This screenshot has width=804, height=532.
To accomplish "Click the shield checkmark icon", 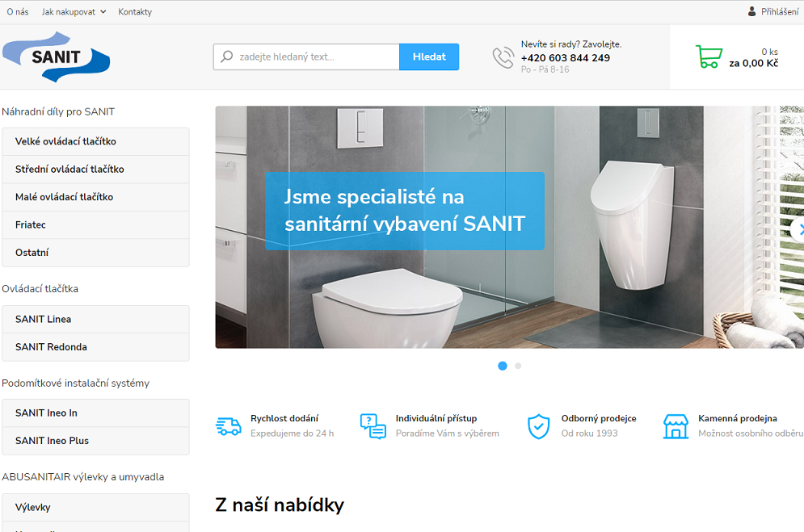I will click(538, 426).
